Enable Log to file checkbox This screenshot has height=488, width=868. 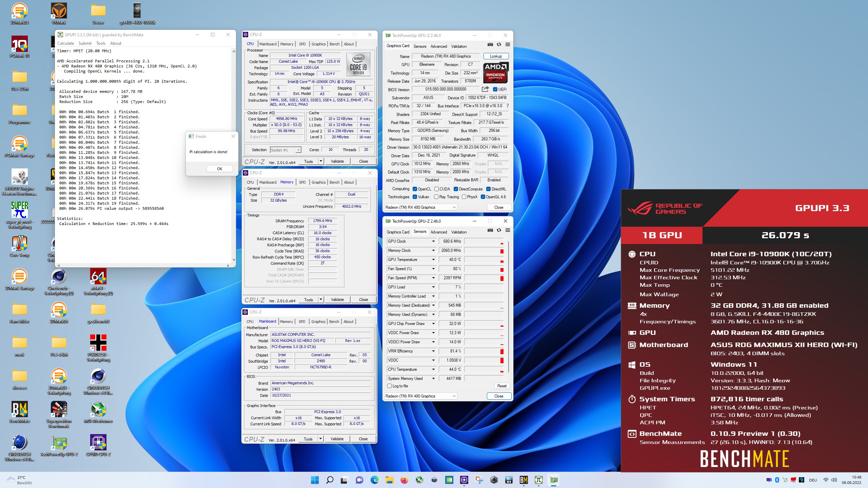pyautogui.click(x=390, y=386)
